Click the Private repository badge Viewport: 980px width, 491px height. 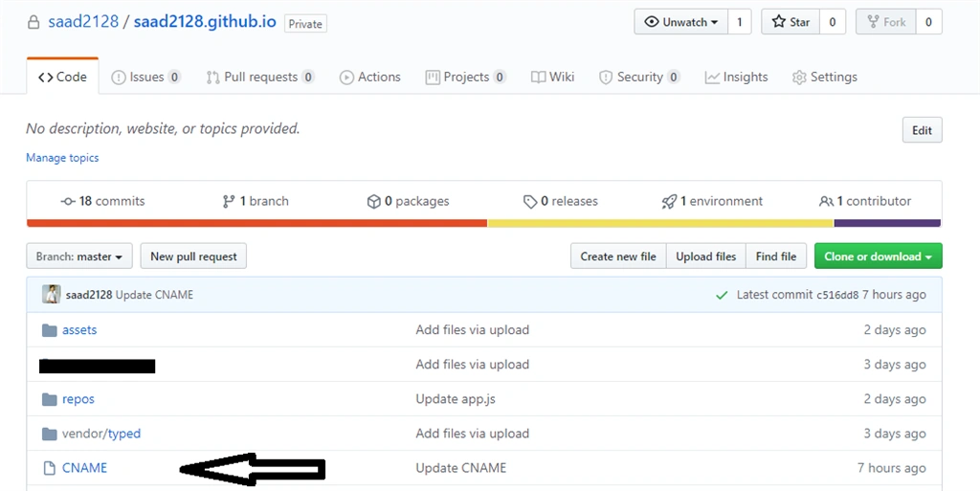(305, 24)
